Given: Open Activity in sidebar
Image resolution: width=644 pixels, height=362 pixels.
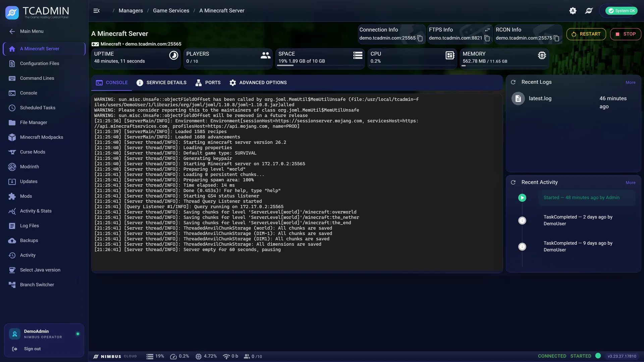Looking at the screenshot, I should tap(44, 255).
